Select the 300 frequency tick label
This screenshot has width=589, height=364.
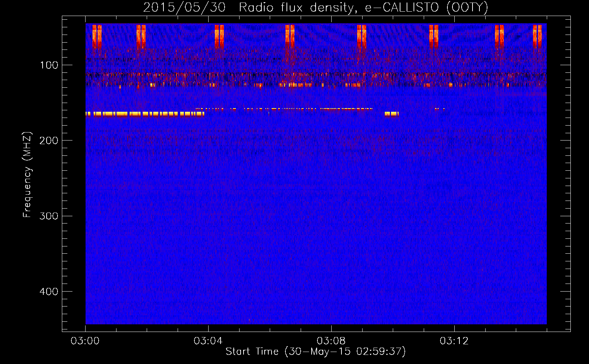49,216
